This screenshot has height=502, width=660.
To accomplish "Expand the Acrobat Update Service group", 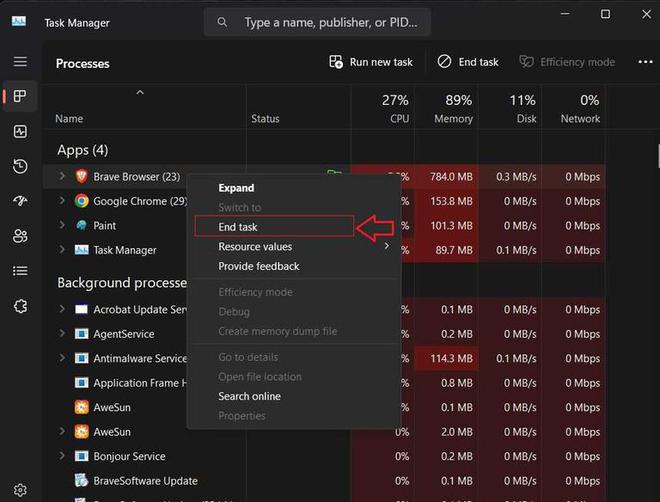I will click(x=62, y=309).
